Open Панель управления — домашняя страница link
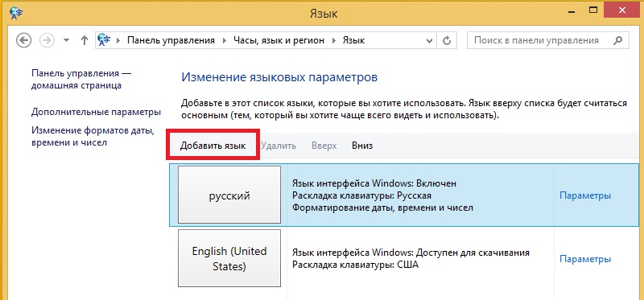 [x=81, y=80]
